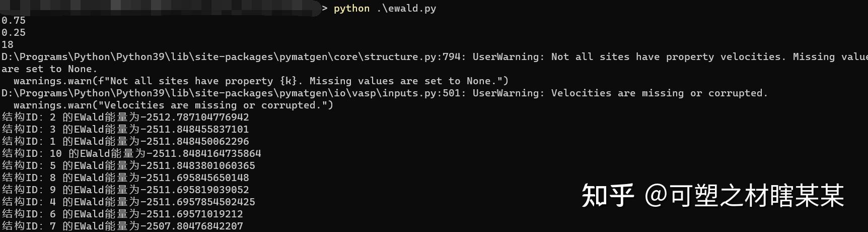
Task: Click the 'Velocities are missing or corrupted.' UserWarning text
Action: pos(659,93)
